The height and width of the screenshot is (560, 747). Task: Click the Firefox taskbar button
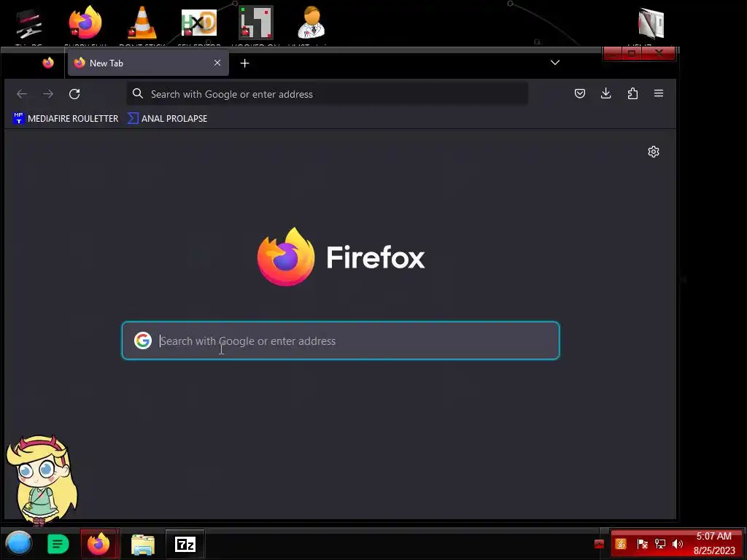(99, 543)
